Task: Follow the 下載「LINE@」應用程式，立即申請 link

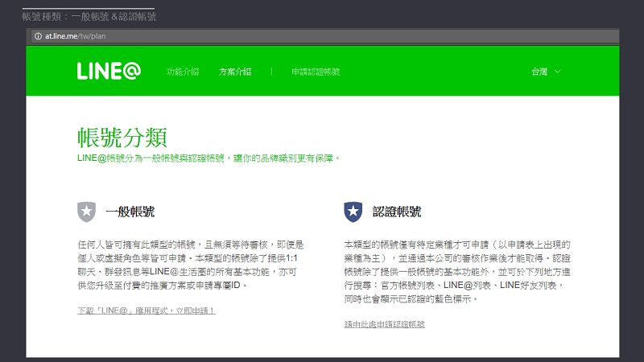Action: 147,311
